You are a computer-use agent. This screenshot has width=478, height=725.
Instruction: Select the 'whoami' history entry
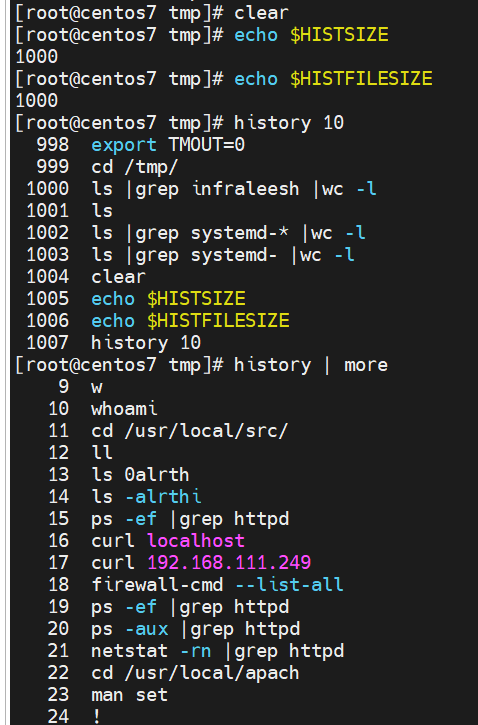tap(124, 409)
